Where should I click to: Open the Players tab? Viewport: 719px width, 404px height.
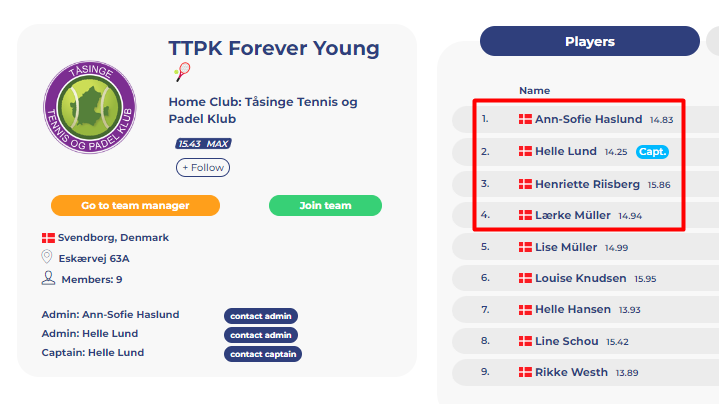[590, 41]
